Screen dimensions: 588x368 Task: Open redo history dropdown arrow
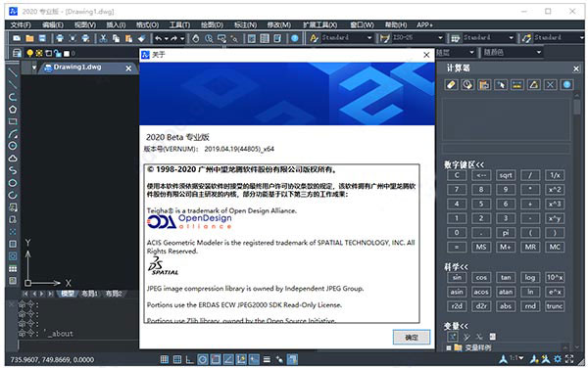[182, 38]
